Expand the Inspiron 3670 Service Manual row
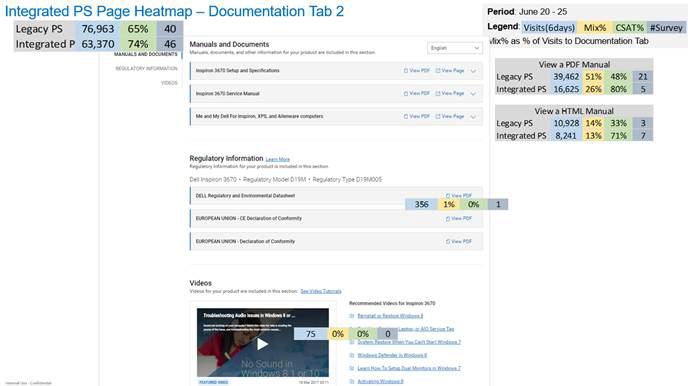The width and height of the screenshot is (688, 386). coord(473,93)
